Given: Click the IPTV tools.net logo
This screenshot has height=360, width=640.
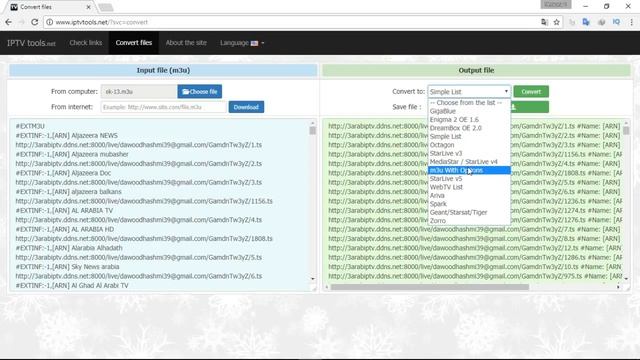Looking at the screenshot, I should [31, 43].
